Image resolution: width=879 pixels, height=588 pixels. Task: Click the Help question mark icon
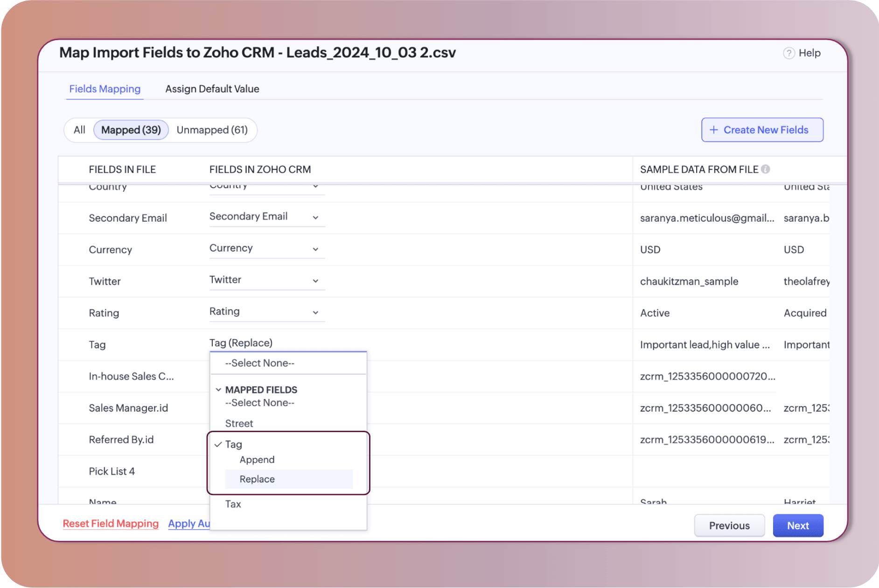788,53
